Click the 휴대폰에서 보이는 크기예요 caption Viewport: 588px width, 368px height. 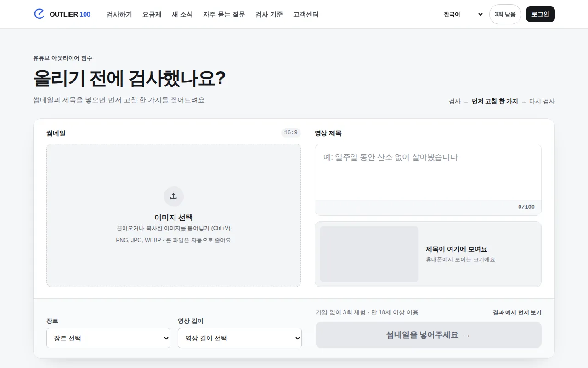(460, 259)
